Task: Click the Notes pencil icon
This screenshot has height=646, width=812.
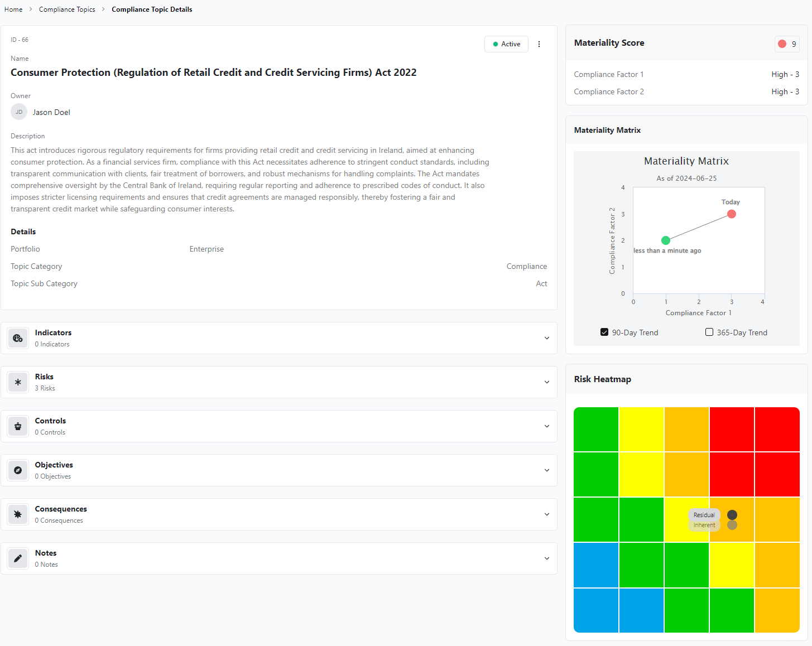Action: pos(18,558)
